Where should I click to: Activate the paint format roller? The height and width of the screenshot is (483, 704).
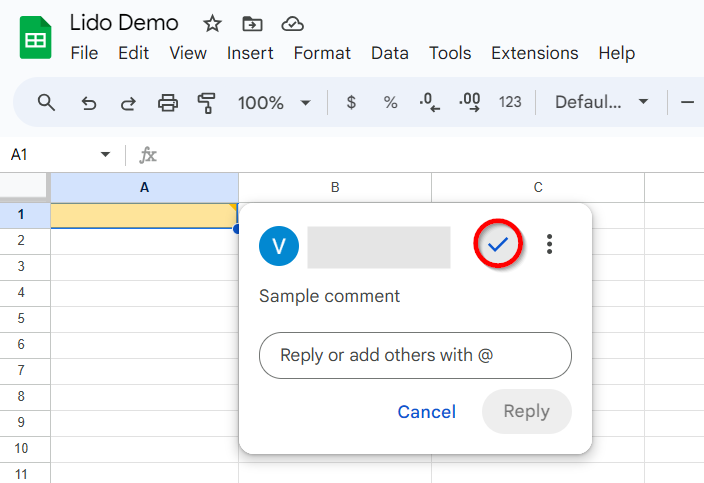click(x=207, y=103)
